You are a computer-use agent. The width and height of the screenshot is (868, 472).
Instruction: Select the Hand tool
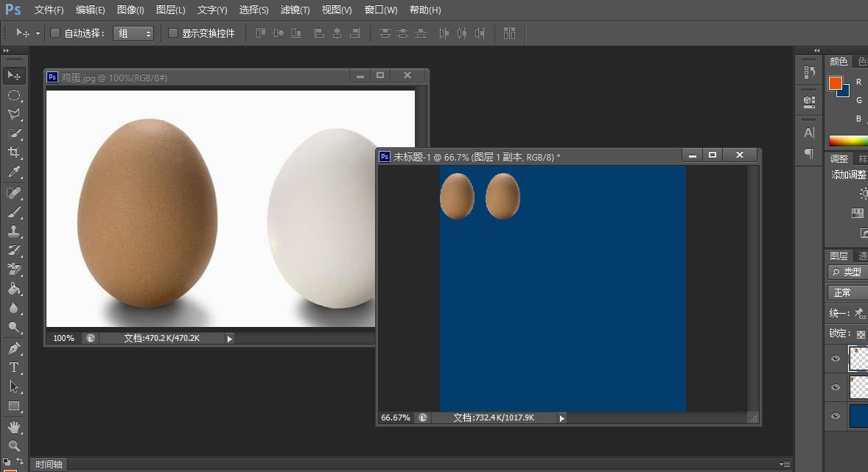click(13, 427)
